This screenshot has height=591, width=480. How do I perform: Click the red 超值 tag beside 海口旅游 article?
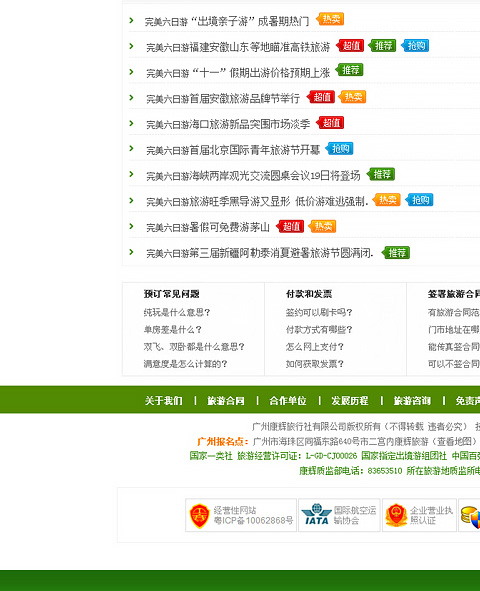coord(330,123)
